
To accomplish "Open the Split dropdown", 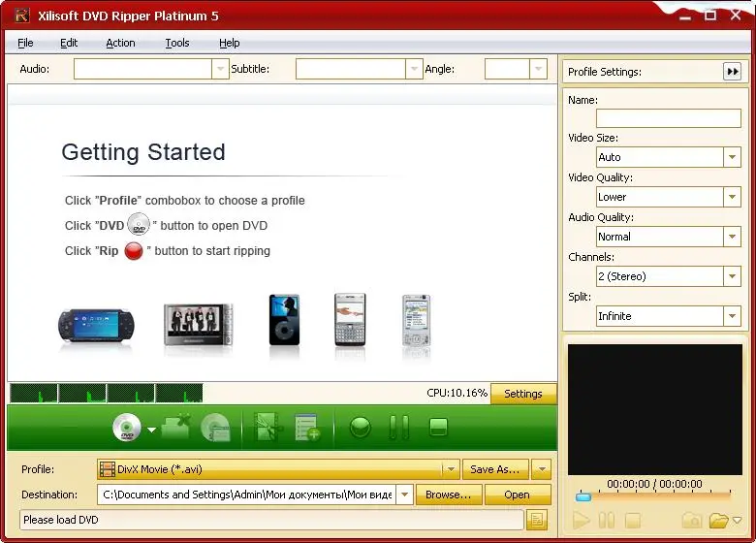I will [732, 316].
